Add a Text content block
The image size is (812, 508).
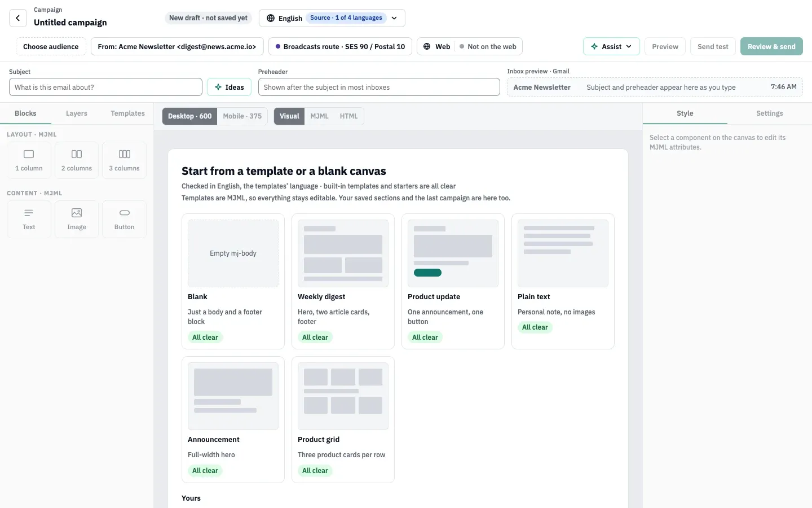tap(29, 219)
